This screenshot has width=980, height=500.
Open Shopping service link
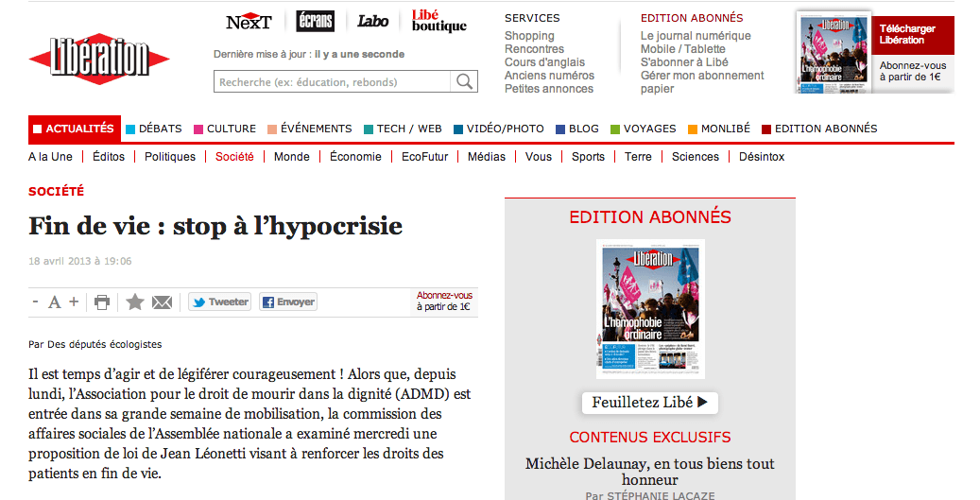tap(529, 36)
